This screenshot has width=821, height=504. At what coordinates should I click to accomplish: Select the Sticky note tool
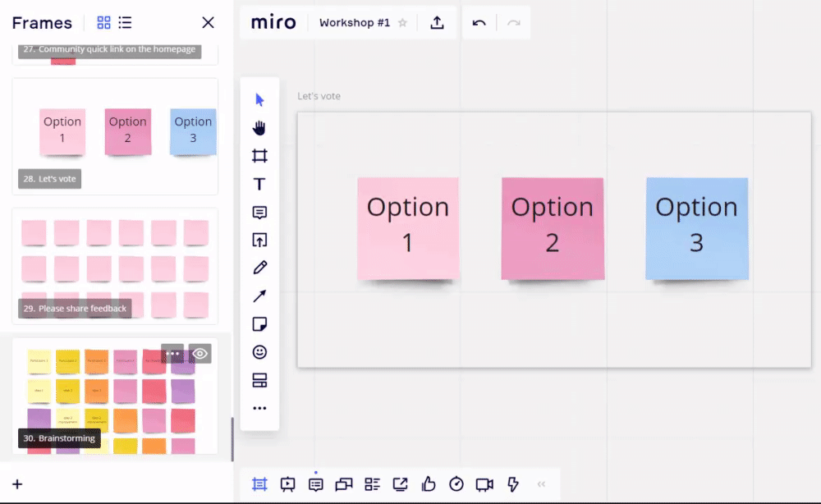[259, 323]
